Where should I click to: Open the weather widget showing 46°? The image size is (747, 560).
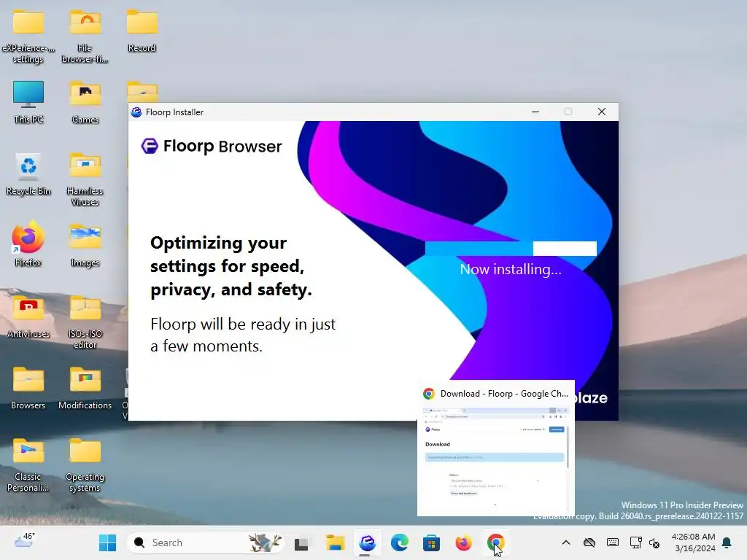24,540
